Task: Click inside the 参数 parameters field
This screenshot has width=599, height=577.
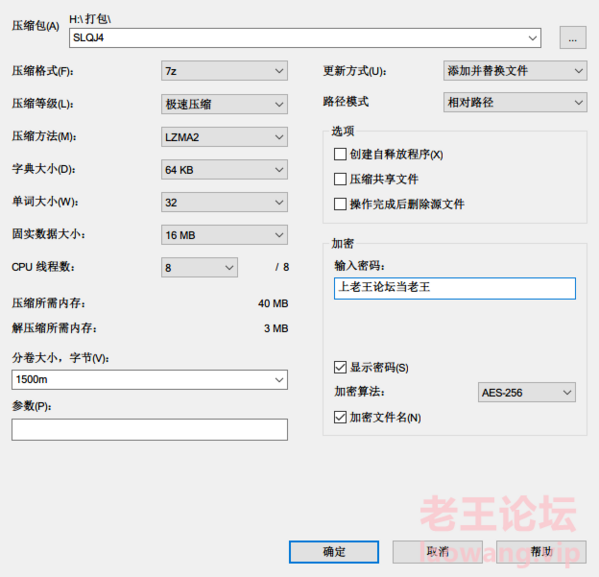Action: coord(149,430)
